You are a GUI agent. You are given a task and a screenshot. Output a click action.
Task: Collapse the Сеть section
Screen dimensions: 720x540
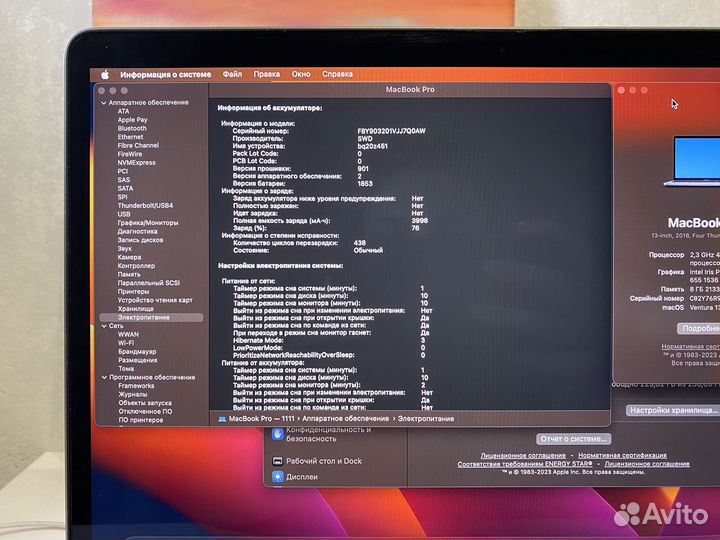click(104, 326)
